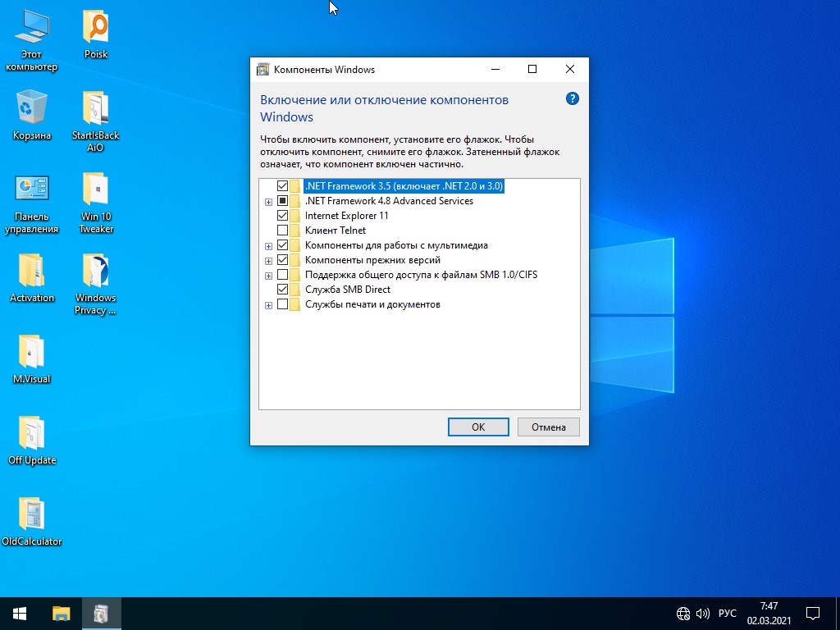
Task: Select the M.Visual folder icon
Action: click(32, 359)
